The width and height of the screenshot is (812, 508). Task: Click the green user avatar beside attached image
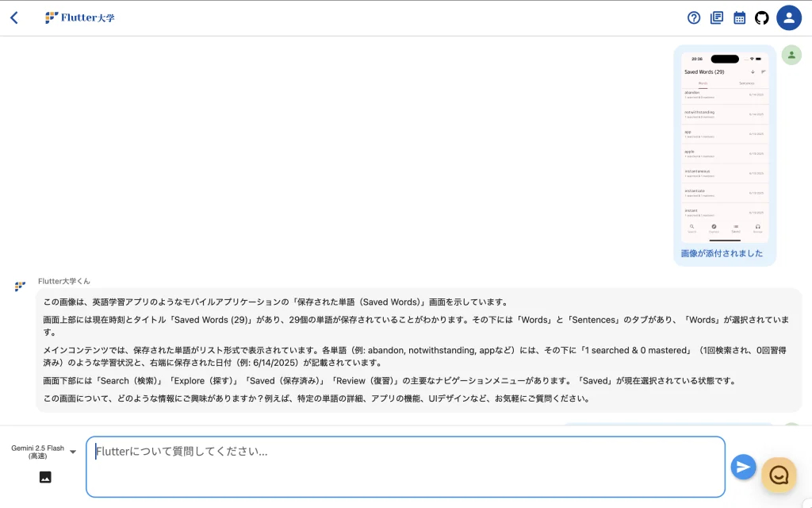pos(791,55)
